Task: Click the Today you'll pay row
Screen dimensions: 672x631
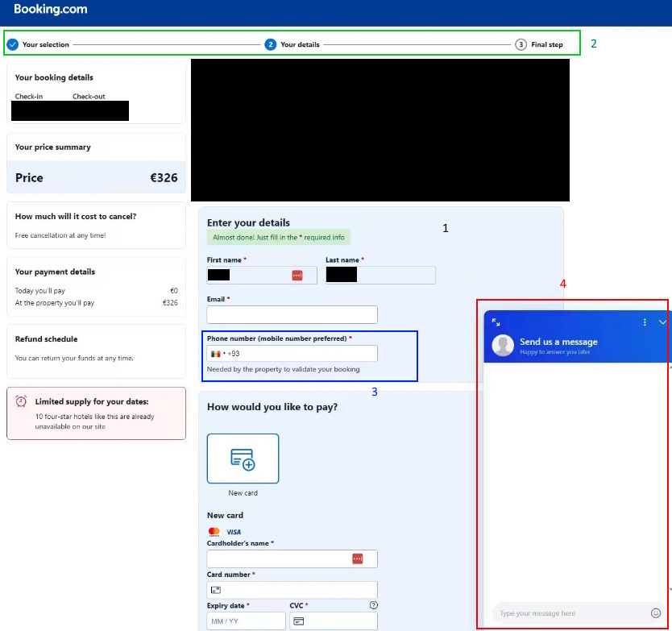Action: 96,291
